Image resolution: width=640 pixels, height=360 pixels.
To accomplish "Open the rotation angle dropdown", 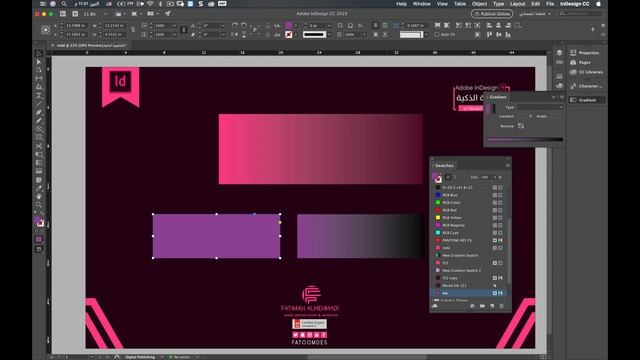I will pos(223,25).
